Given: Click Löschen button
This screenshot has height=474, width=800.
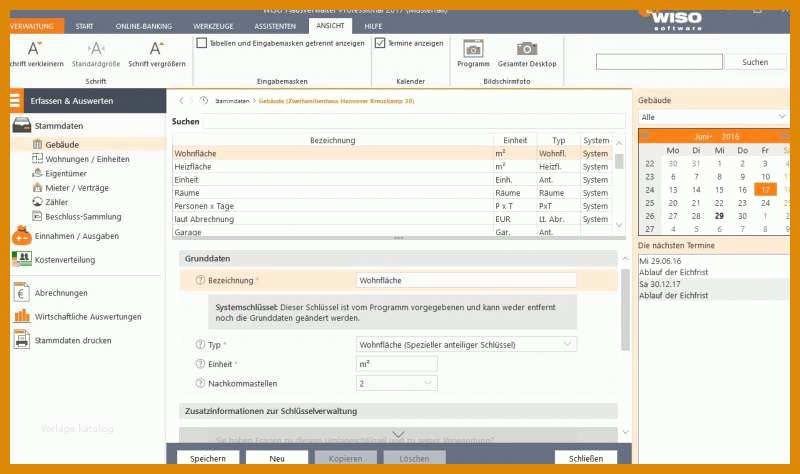Looking at the screenshot, I should tap(414, 458).
